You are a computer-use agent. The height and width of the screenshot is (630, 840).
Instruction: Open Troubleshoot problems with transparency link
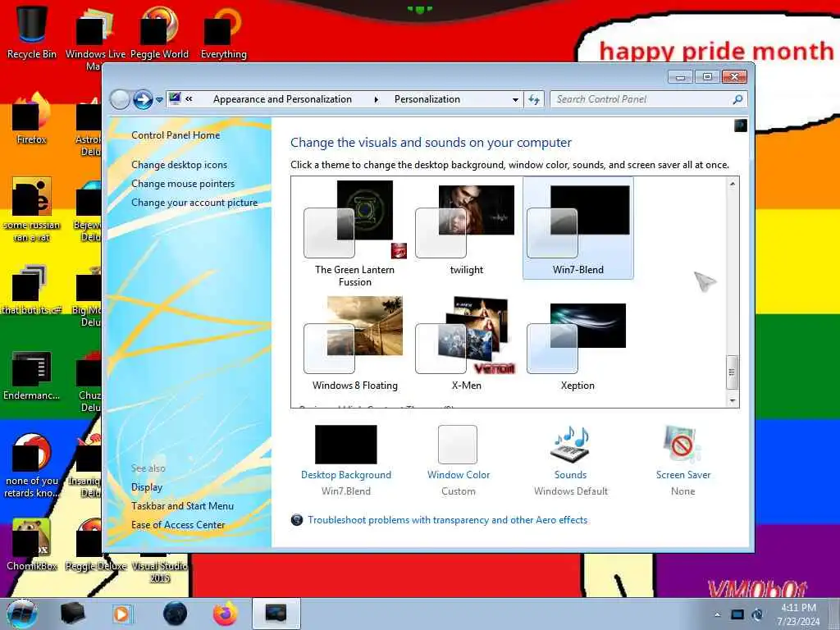[x=447, y=519]
